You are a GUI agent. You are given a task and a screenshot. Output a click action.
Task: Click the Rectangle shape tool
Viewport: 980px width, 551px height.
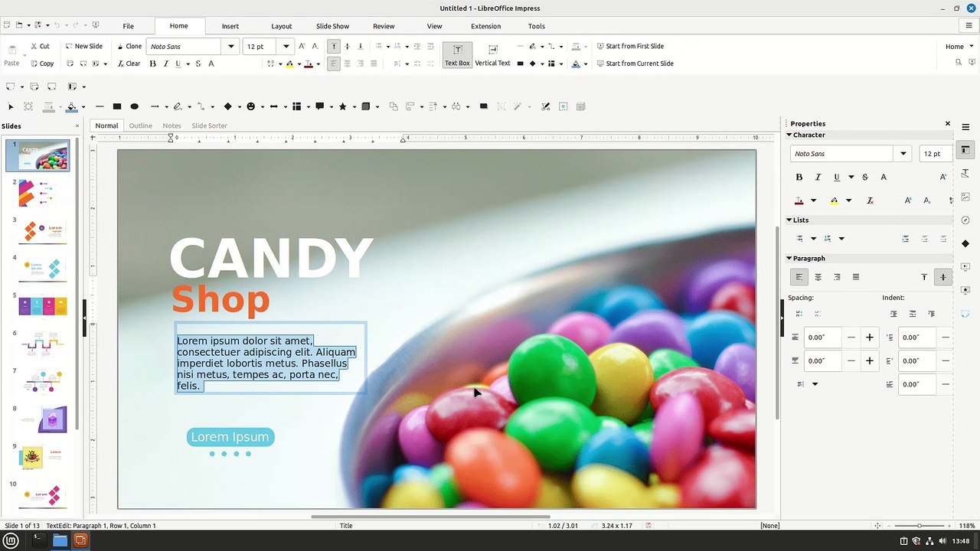117,106
